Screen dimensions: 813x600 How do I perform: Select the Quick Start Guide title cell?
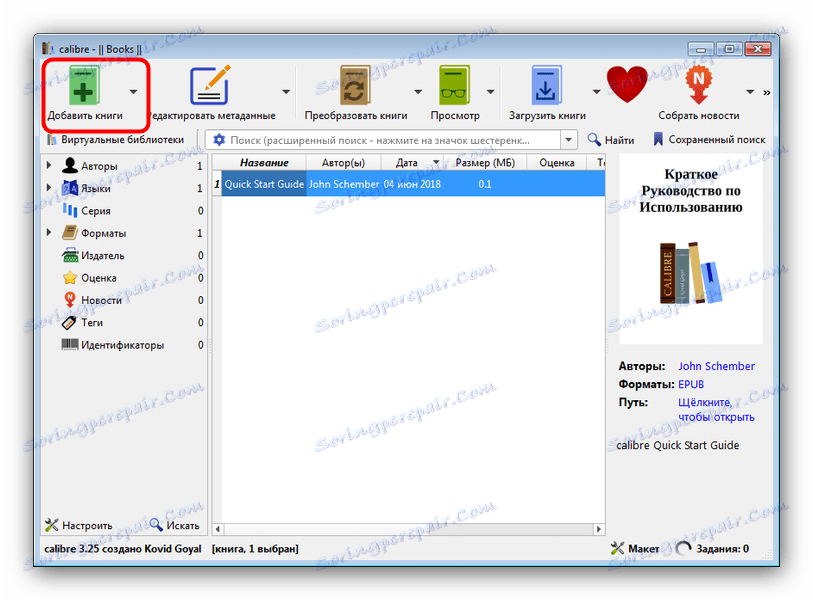point(264,184)
